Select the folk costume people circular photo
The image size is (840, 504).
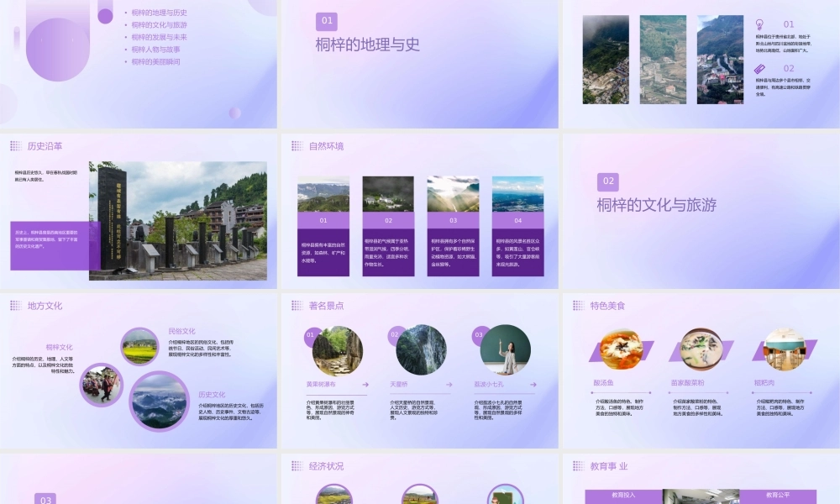click(102, 385)
